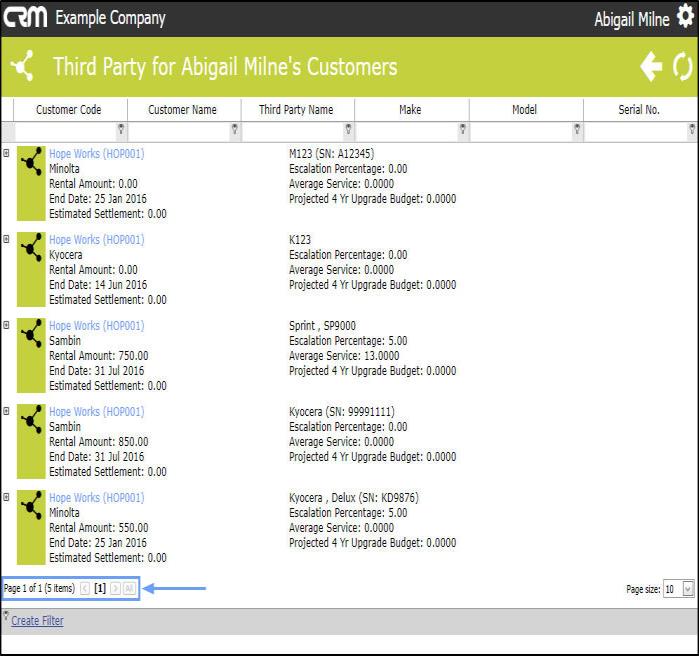Select page [1] in the pager
Viewport: 699px width, 656px height.
(100, 588)
